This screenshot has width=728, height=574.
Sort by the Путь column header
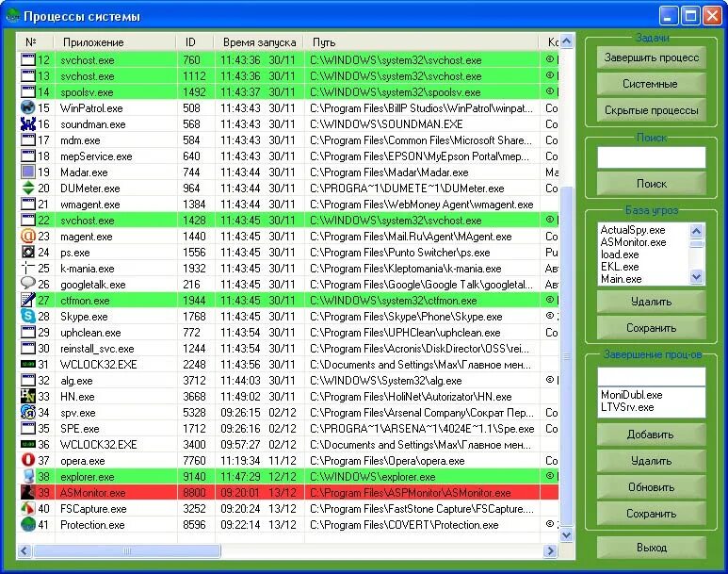point(421,42)
